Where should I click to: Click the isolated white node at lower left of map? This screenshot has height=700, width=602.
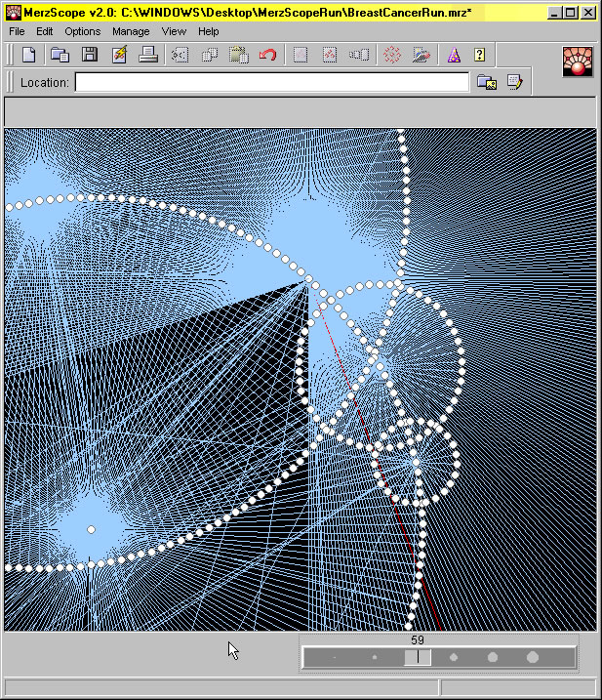click(91, 529)
